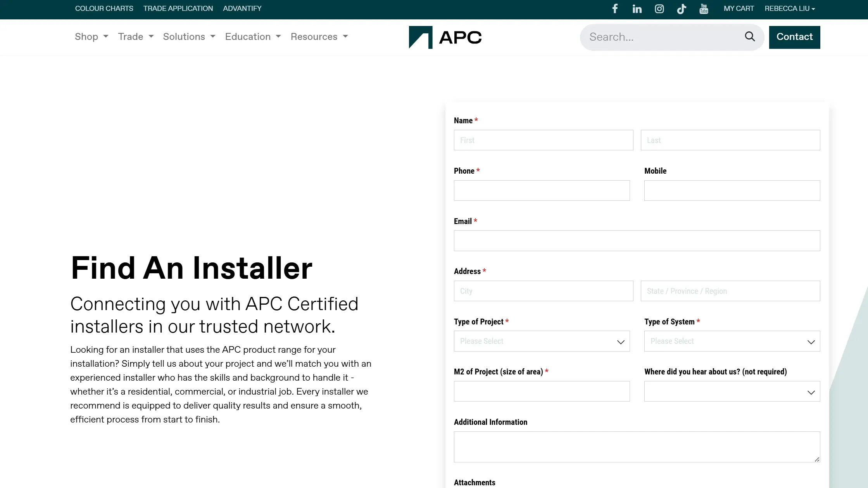Click the City address field

(x=544, y=291)
